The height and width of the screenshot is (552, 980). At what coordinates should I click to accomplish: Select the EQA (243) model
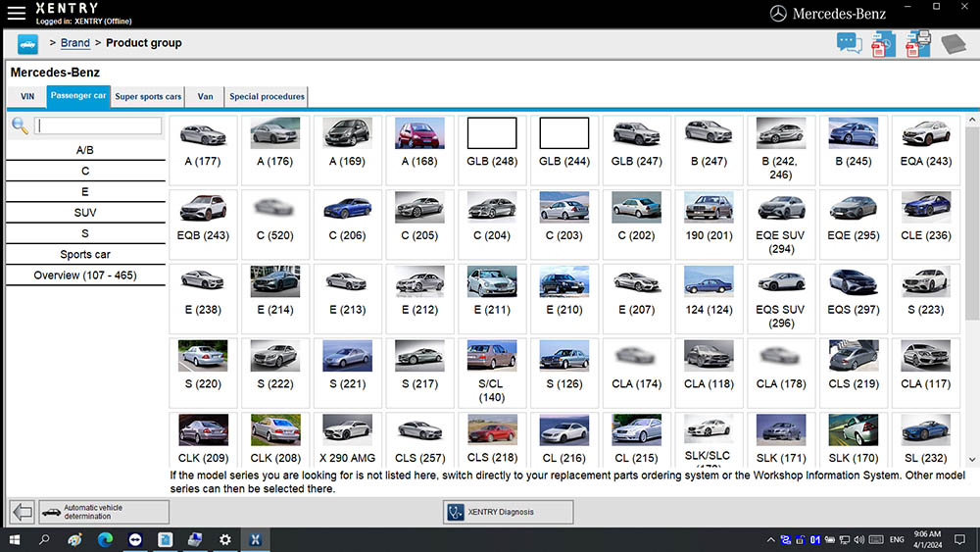pyautogui.click(x=926, y=149)
